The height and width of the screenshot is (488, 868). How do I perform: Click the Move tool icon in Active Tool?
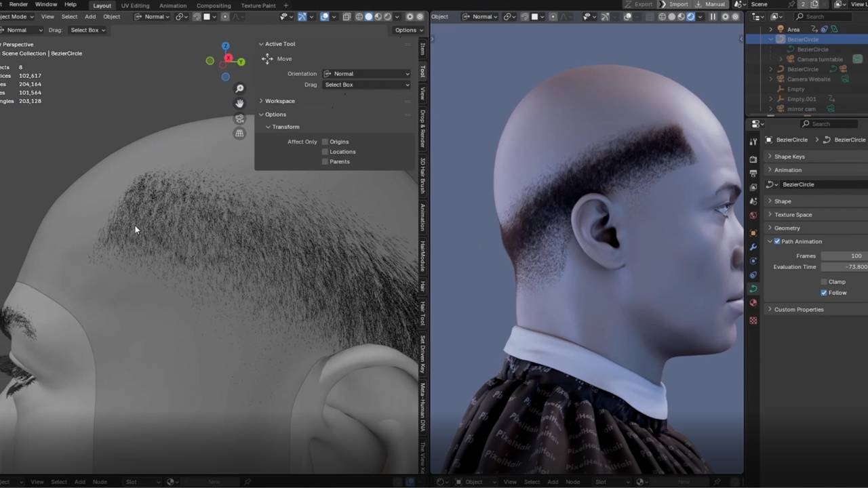point(267,59)
